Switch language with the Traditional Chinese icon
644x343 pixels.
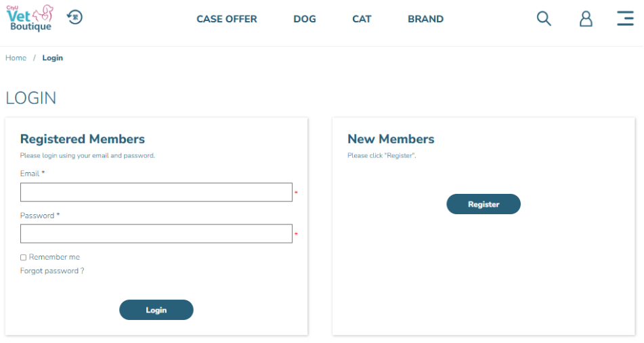(x=74, y=17)
